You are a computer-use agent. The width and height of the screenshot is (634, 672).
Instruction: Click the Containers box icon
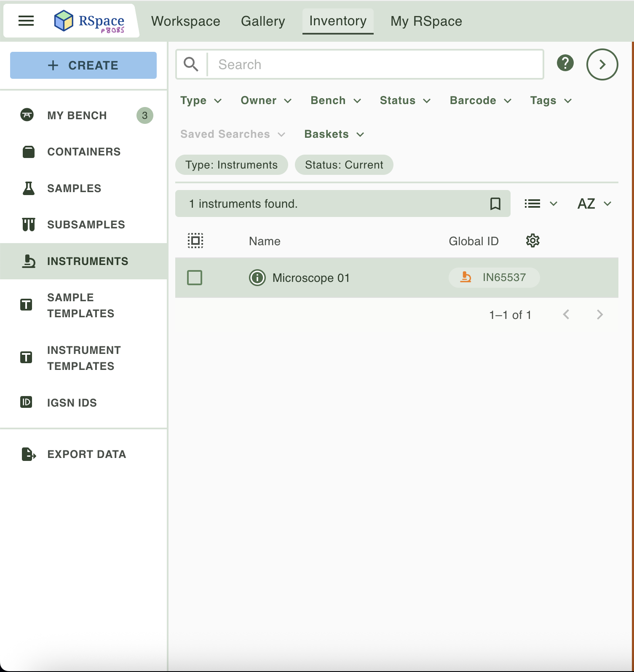[x=28, y=152]
